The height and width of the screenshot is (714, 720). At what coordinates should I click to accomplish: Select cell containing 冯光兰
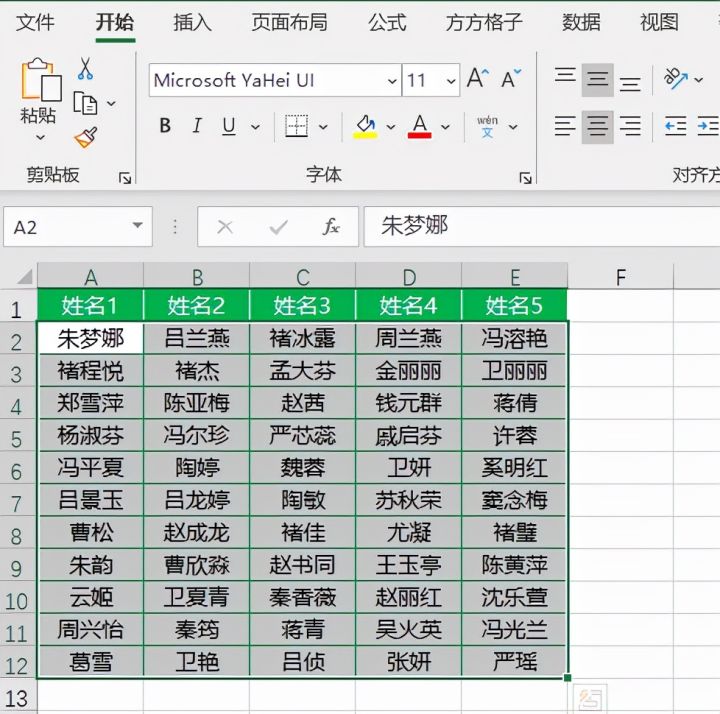click(x=514, y=630)
